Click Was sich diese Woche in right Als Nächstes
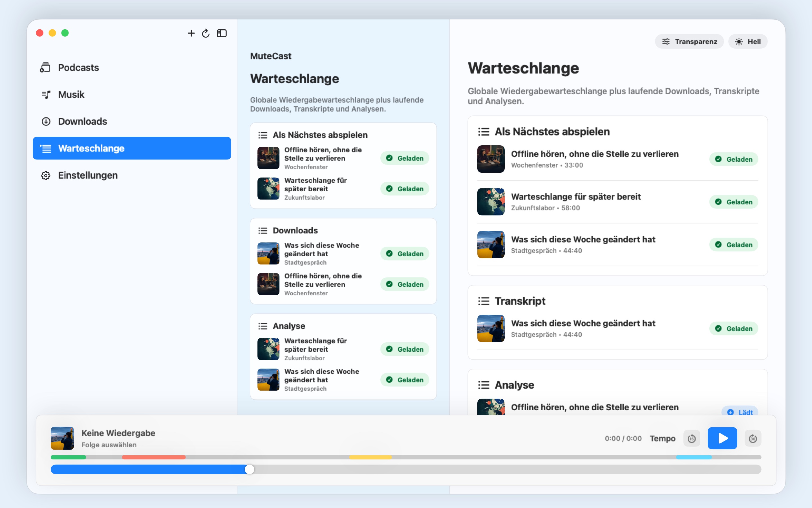The width and height of the screenshot is (812, 508). (583, 239)
